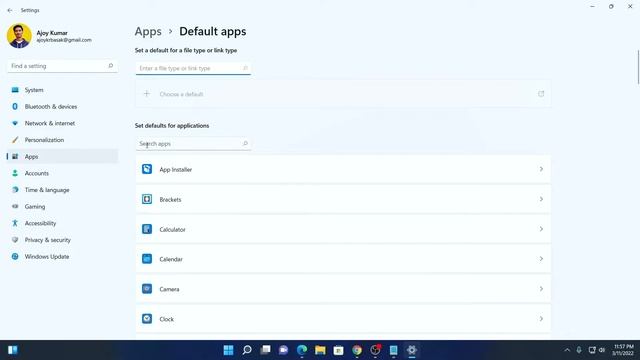Open Calendar default settings
This screenshot has width=640, height=360.
pyautogui.click(x=343, y=259)
